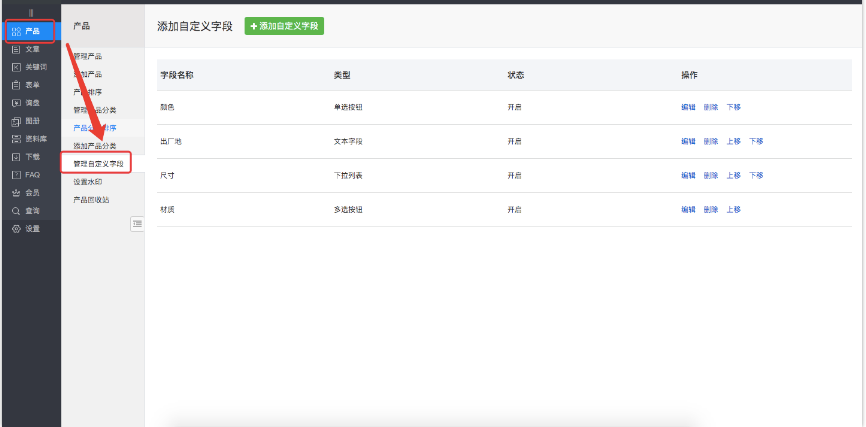Open the 文章 section icon in sidebar
The image size is (866, 427).
(16, 49)
